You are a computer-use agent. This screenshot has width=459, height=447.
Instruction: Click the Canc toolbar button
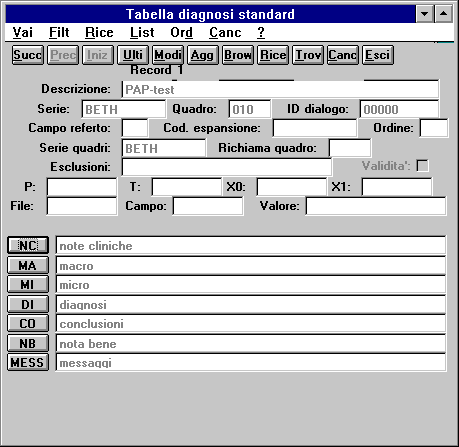343,55
